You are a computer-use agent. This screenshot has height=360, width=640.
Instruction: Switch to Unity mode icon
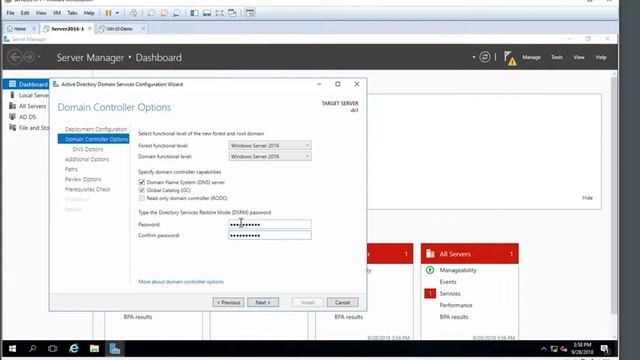click(x=232, y=13)
